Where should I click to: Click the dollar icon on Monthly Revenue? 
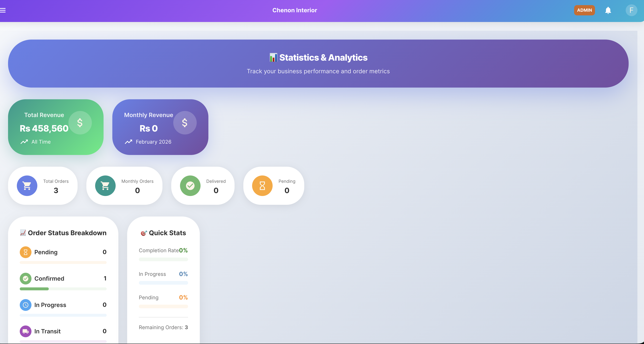click(x=185, y=123)
